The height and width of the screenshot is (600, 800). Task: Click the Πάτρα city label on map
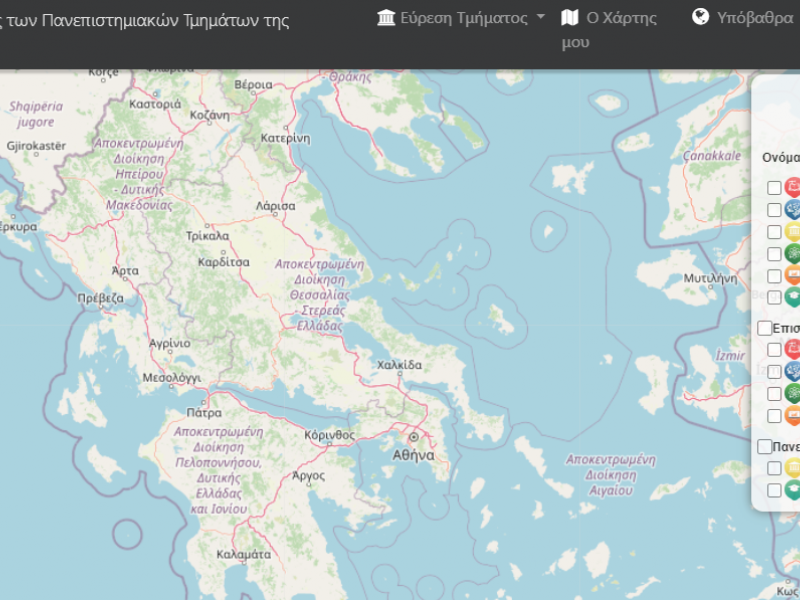pyautogui.click(x=204, y=412)
